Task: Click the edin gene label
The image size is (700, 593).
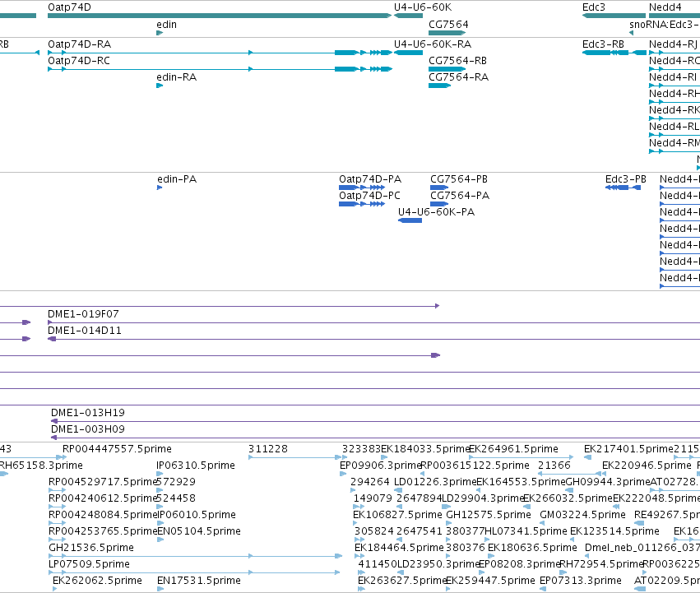Action: click(166, 25)
